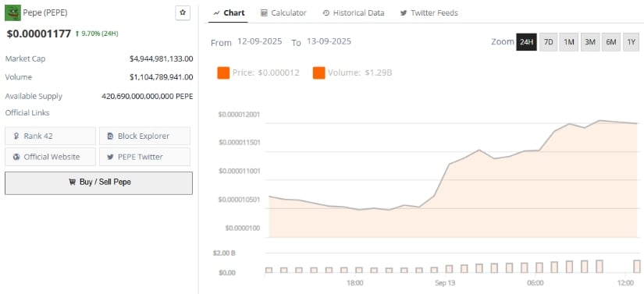Click the Available Supply value text

tap(147, 97)
